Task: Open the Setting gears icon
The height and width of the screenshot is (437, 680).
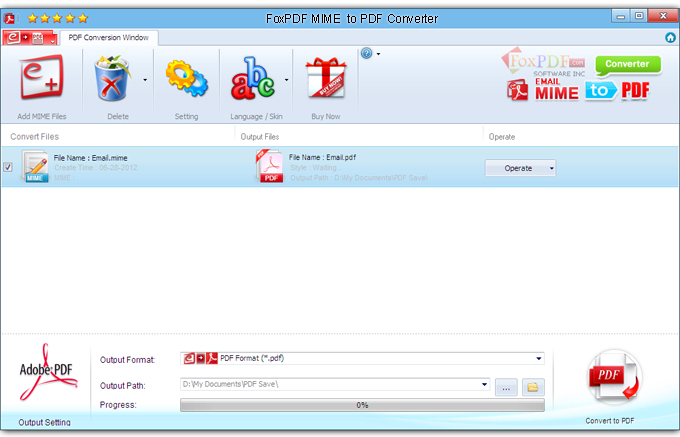Action: tap(186, 78)
